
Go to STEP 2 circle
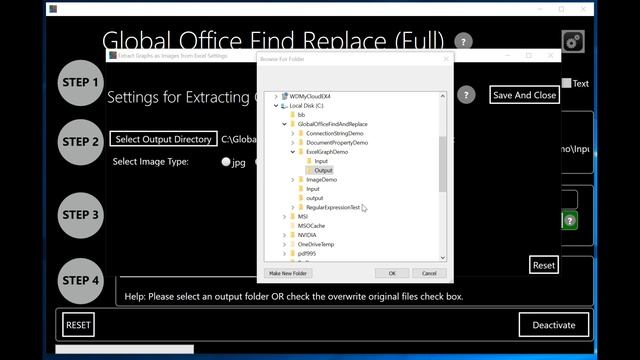pos(80,142)
